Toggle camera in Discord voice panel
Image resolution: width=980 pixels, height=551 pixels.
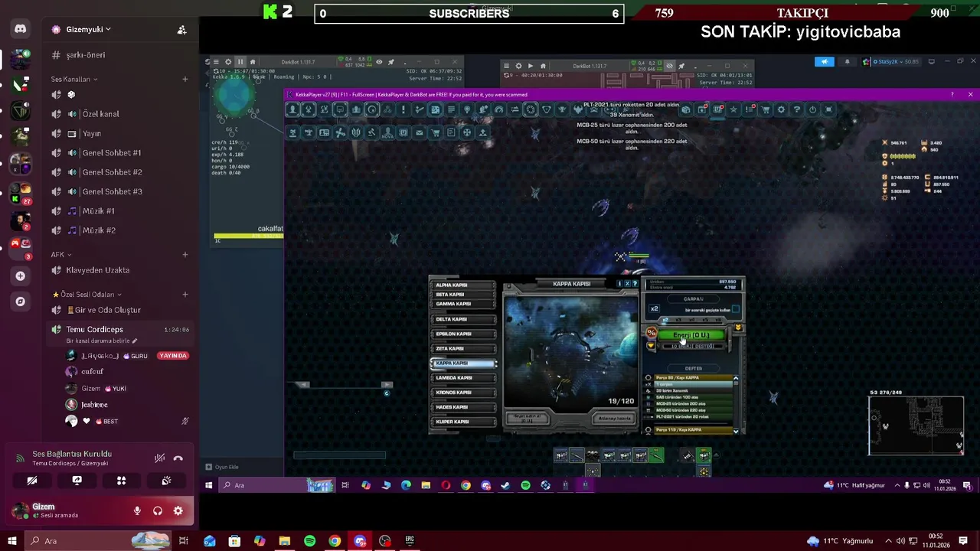click(32, 481)
